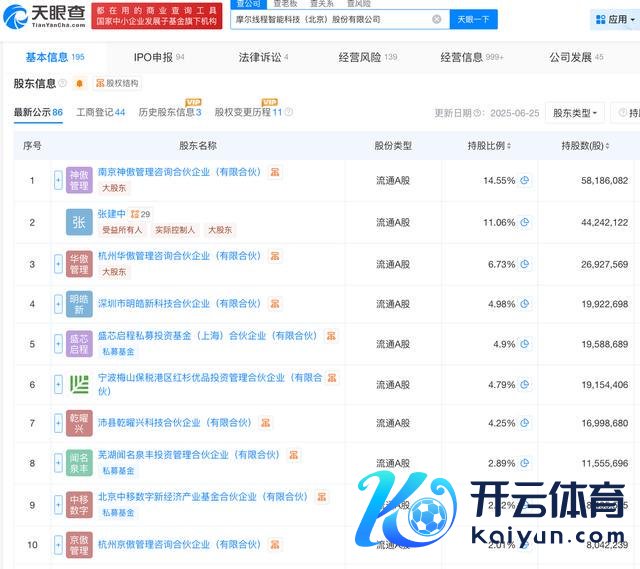The image size is (640, 569).
Task: Open pie chart icon beside 14.55% holding
Action: (x=524, y=181)
